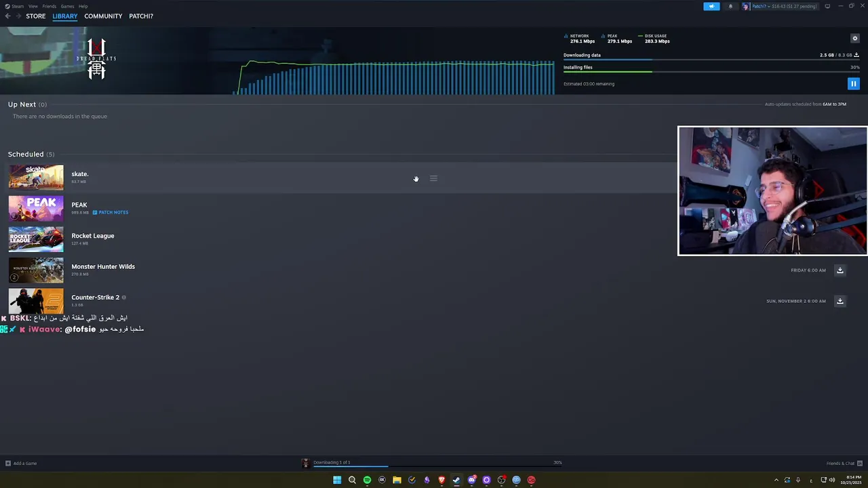Click the Estimated 03:00 remaining text
Image resolution: width=868 pixels, height=488 pixels.
pos(589,84)
